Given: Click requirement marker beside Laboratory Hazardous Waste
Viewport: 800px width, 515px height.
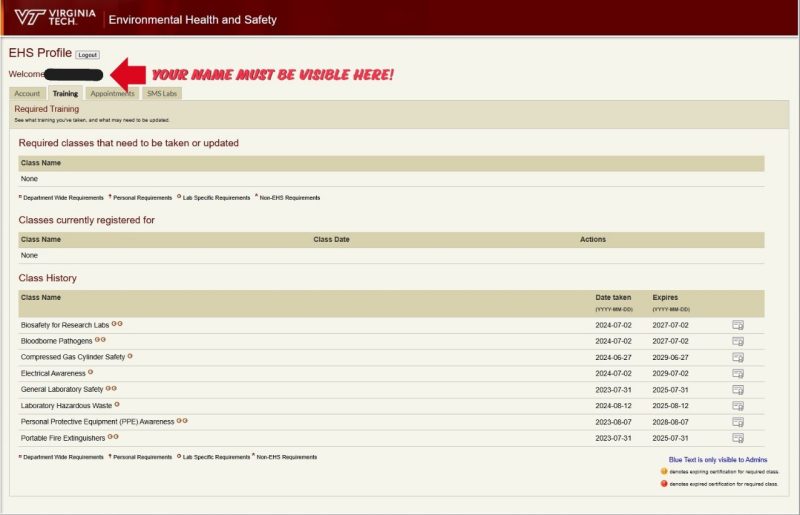Looking at the screenshot, I should point(117,404).
